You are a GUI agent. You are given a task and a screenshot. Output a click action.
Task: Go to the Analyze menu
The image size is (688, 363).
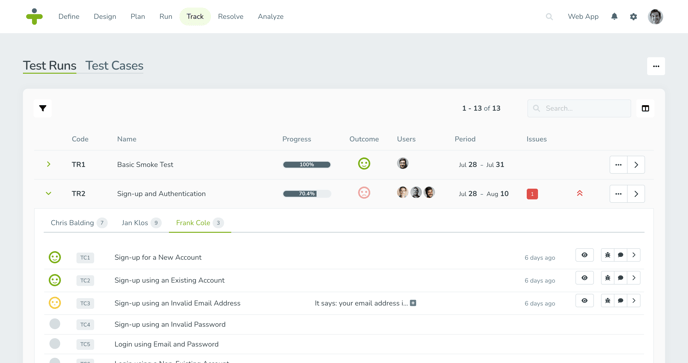coord(270,17)
